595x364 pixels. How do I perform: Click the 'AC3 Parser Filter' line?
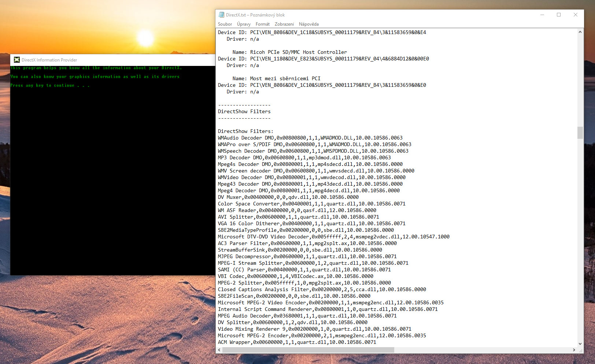(x=307, y=243)
